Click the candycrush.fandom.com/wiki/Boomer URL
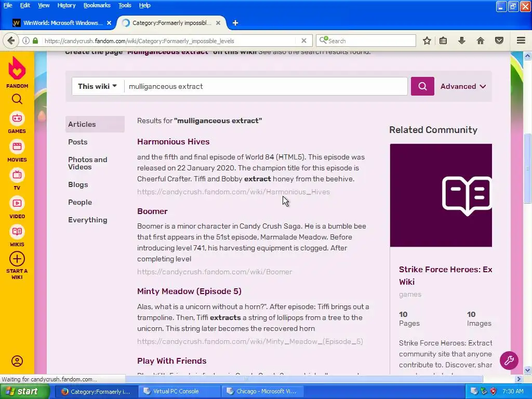Viewport: 532px width, 399px height. click(x=215, y=272)
